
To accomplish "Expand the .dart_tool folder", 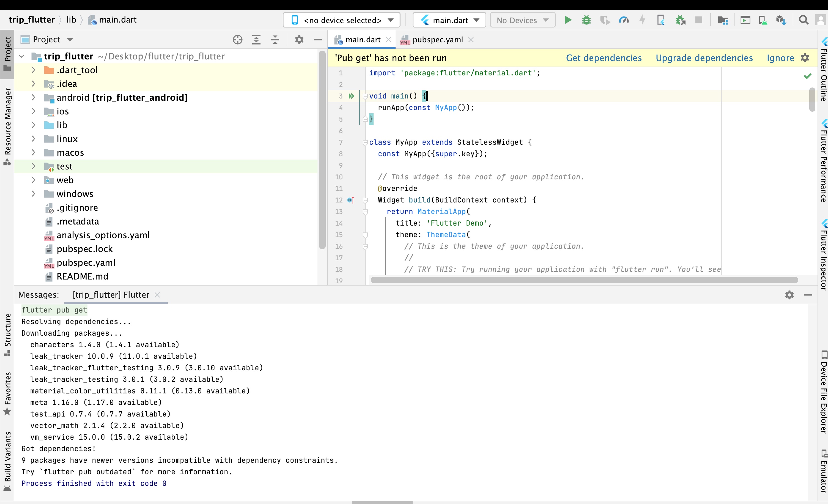I will tap(33, 70).
